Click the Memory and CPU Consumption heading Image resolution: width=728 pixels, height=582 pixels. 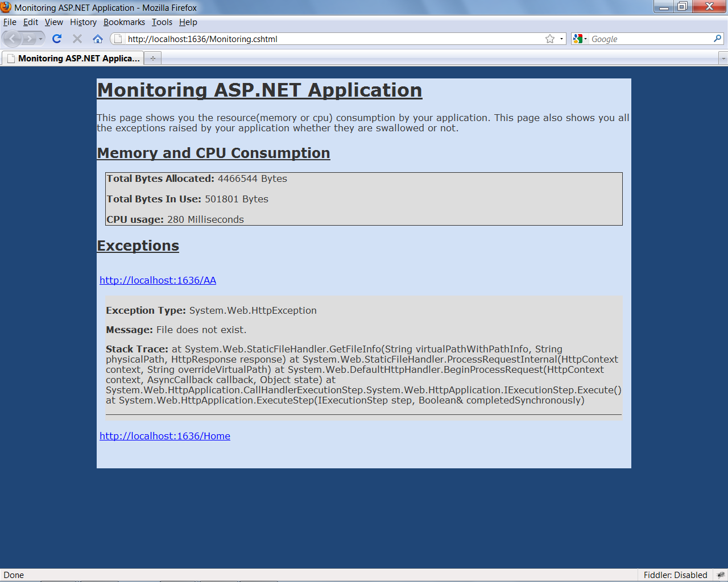[x=213, y=153]
